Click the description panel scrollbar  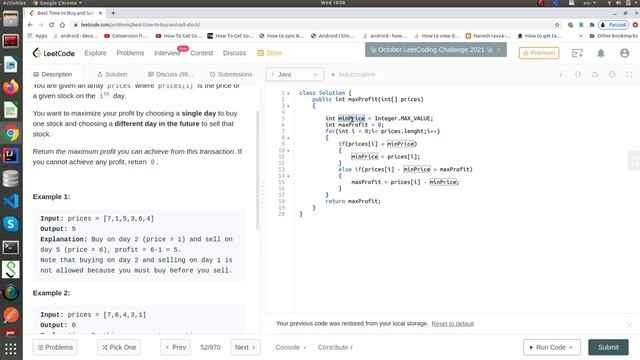[x=257, y=169]
